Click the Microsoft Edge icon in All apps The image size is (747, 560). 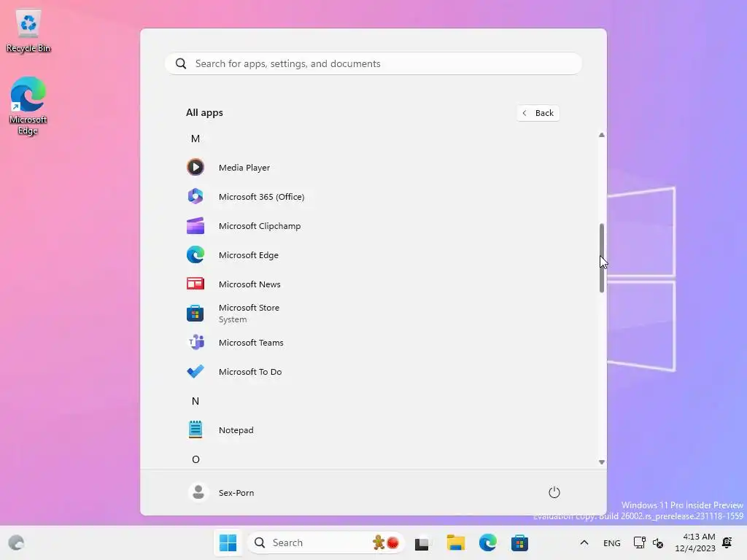click(x=196, y=254)
